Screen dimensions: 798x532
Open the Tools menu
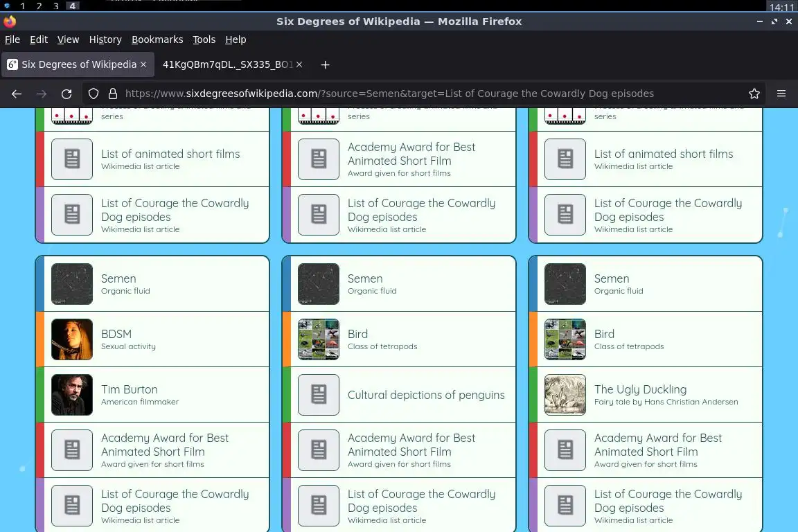point(204,39)
